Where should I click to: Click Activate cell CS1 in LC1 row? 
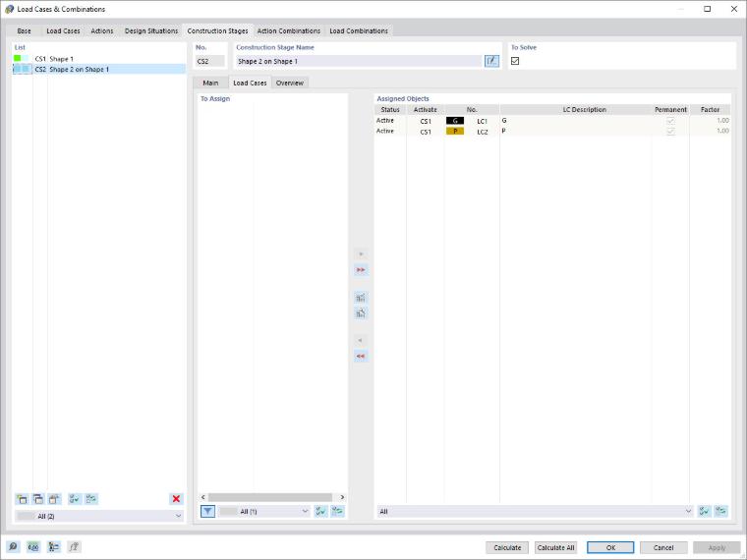pyautogui.click(x=426, y=122)
